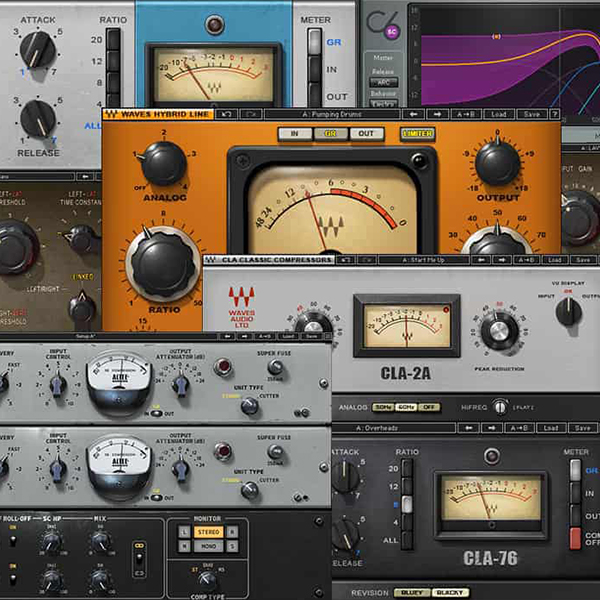Click upper unit's SUPER FUSE knob

[275, 367]
